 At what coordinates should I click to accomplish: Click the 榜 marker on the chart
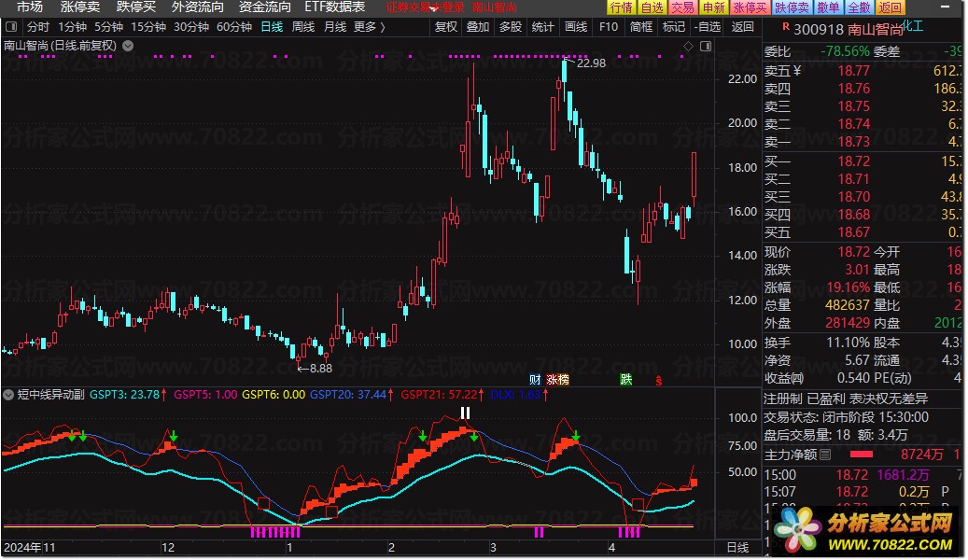(563, 380)
